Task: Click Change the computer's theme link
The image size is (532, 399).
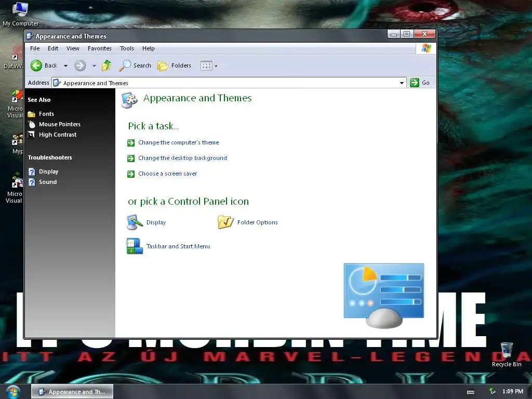Action: click(x=179, y=142)
